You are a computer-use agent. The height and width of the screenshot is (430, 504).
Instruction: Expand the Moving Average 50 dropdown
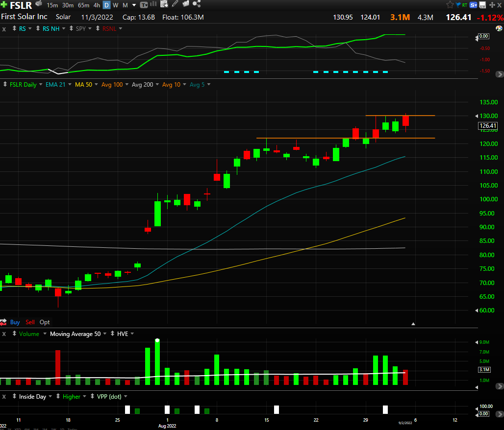point(105,334)
